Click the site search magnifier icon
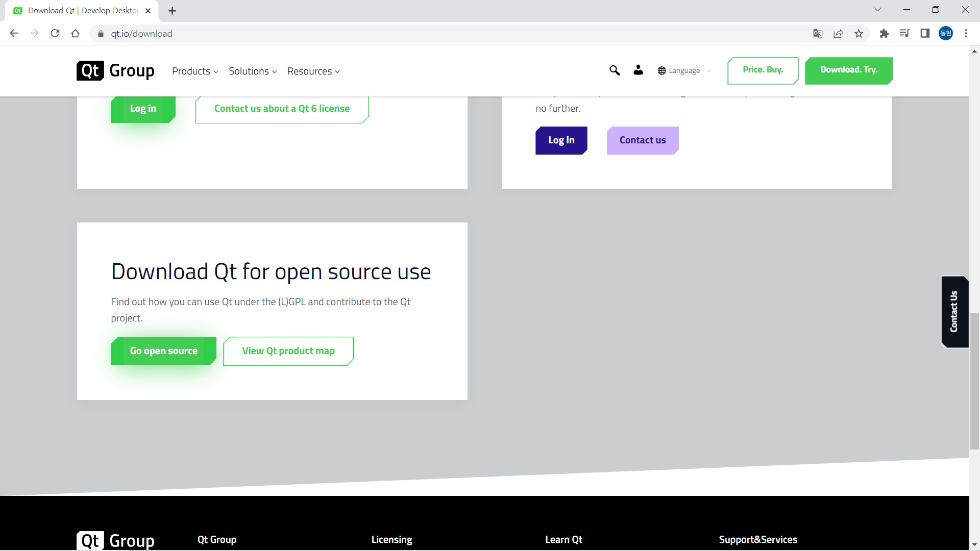The image size is (980, 551). pyautogui.click(x=615, y=70)
